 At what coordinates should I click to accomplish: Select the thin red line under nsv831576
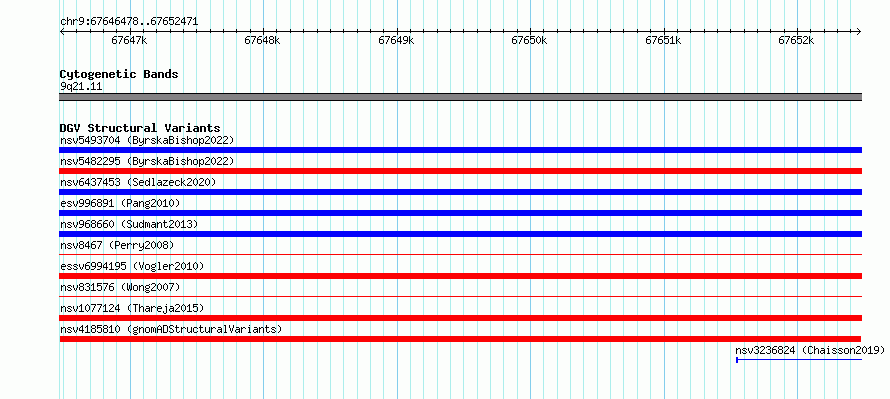click(x=460, y=297)
